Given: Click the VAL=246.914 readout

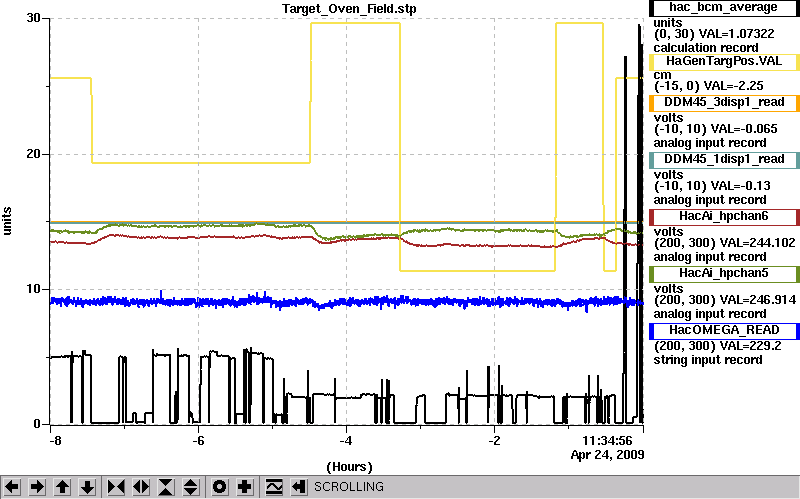Looking at the screenshot, I should click(x=757, y=300).
